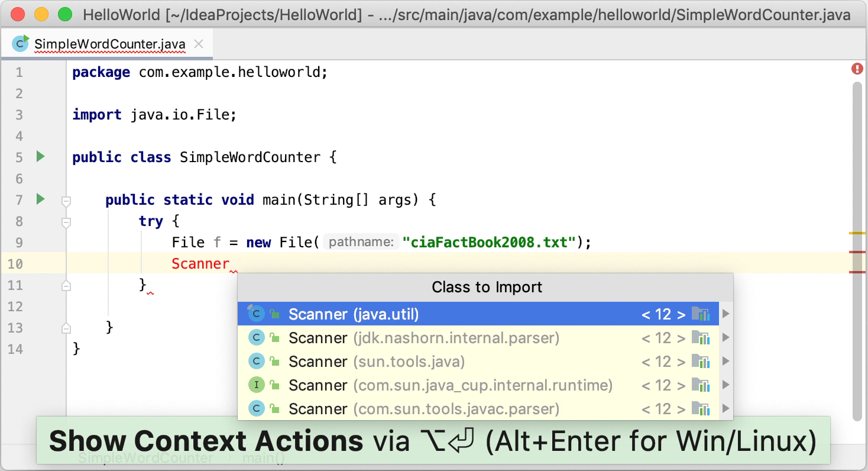Click the class icon for the sun.tools.java Scanner

(x=256, y=362)
